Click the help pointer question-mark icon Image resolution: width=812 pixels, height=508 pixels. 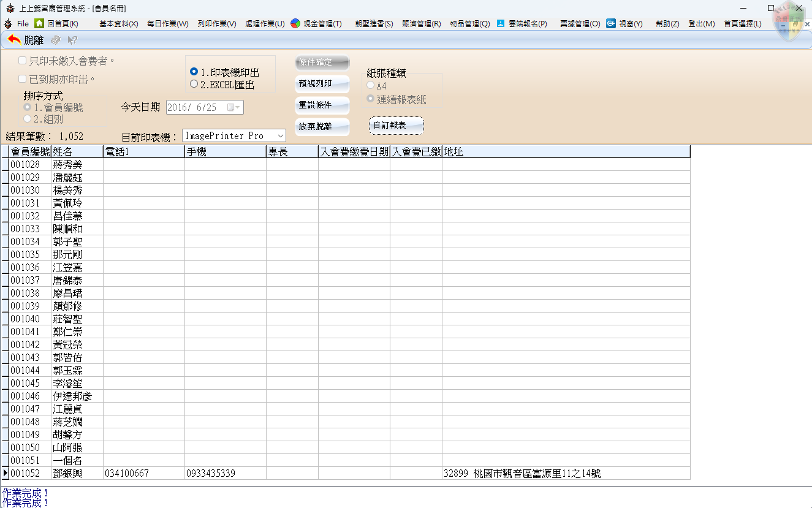(72, 40)
